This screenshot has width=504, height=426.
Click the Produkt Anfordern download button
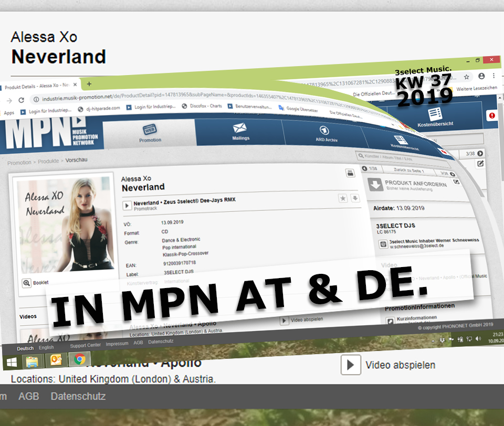(x=374, y=185)
